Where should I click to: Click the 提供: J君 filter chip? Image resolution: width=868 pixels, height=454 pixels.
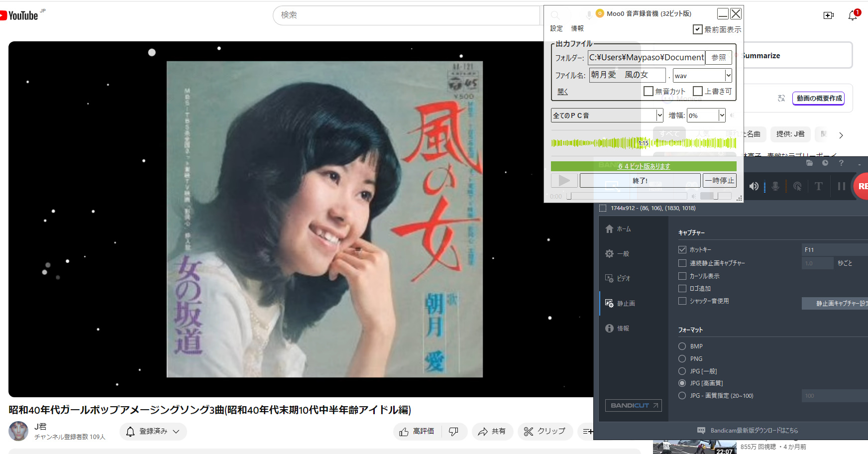pyautogui.click(x=790, y=134)
